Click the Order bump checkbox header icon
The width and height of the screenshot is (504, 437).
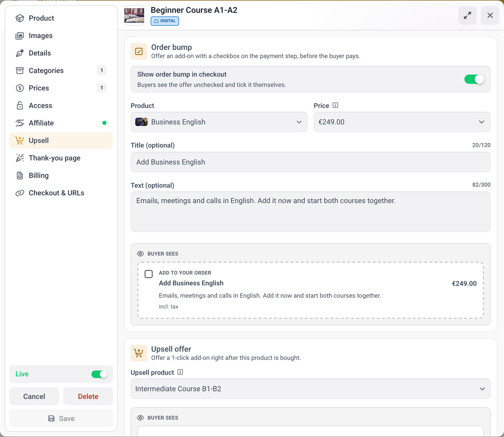click(x=139, y=51)
